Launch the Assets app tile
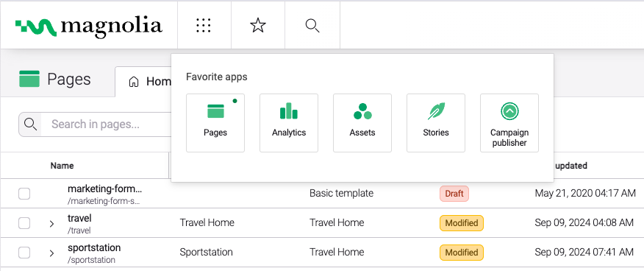 [x=362, y=123]
